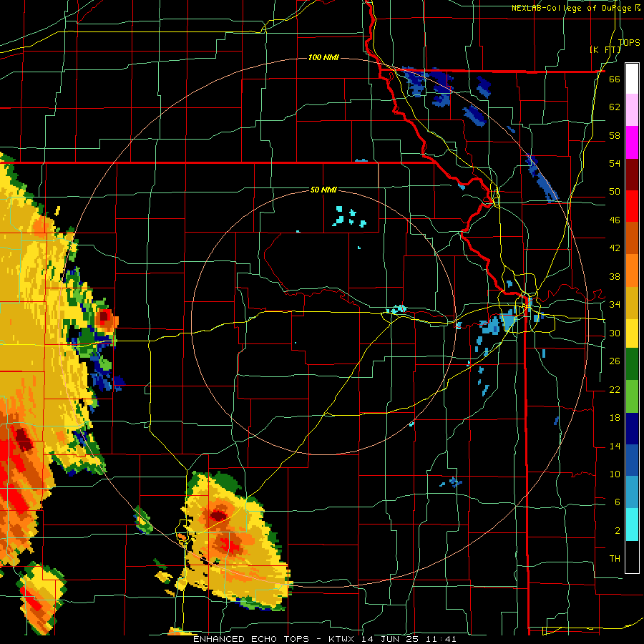Pick the maroon dark red legend swatch
644x644 pixels.
click(x=632, y=175)
